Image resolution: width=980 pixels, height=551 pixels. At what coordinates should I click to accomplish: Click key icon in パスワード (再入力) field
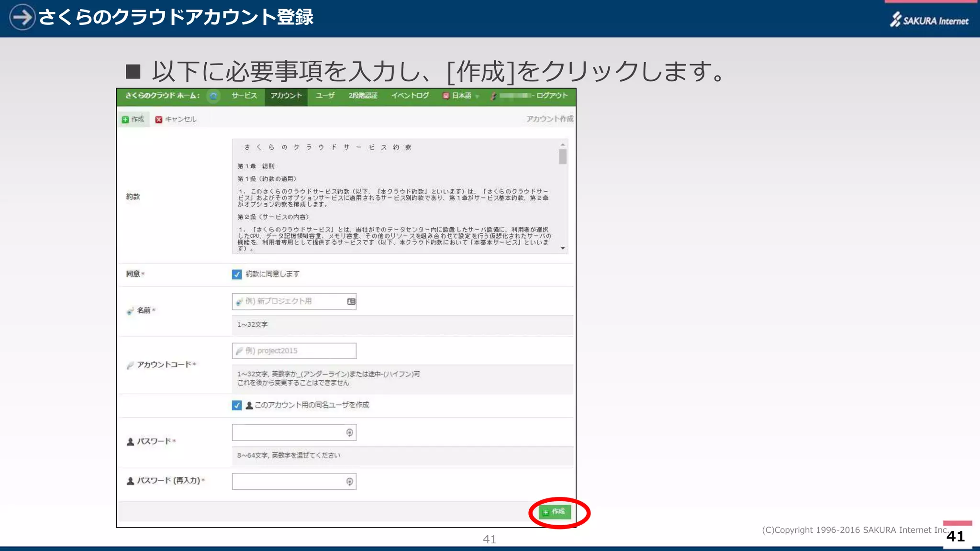(349, 482)
